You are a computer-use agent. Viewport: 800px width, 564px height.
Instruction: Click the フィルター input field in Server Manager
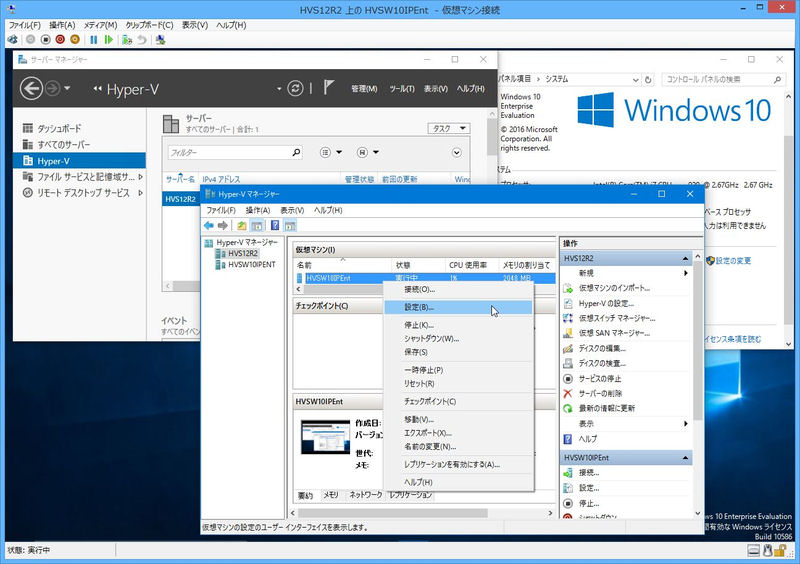(x=229, y=152)
